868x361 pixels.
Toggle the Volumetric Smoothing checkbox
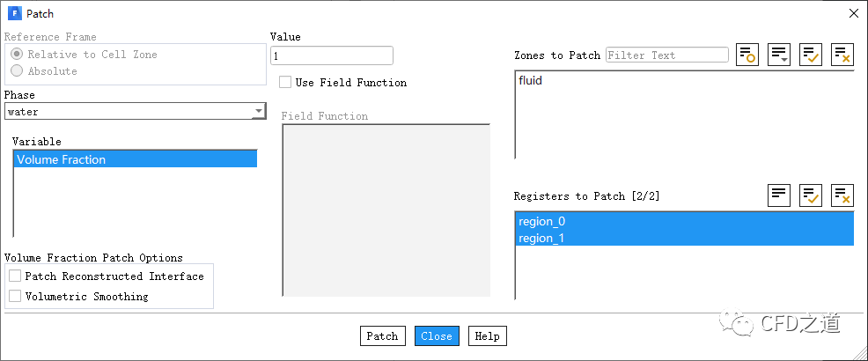[x=15, y=297]
